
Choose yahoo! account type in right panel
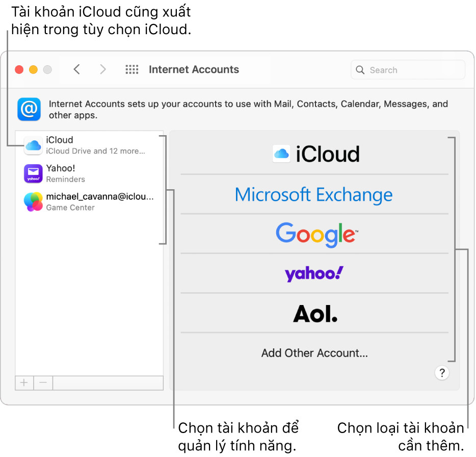tap(314, 273)
